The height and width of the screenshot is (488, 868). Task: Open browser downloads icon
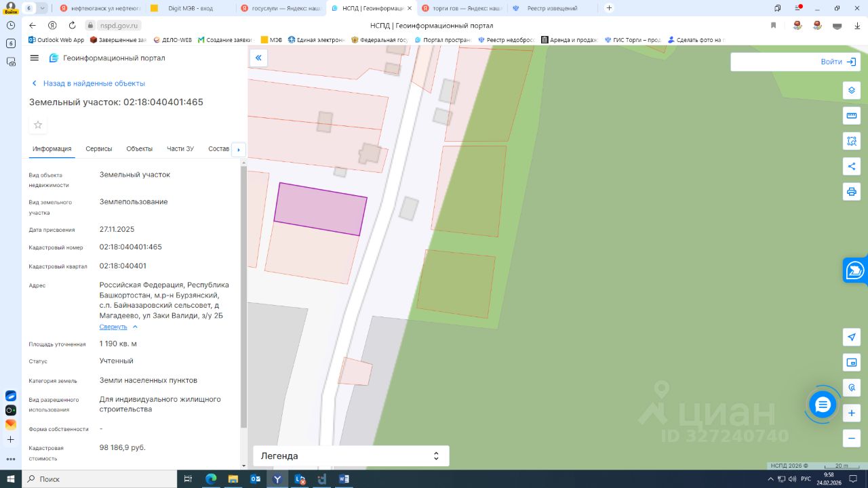click(856, 25)
